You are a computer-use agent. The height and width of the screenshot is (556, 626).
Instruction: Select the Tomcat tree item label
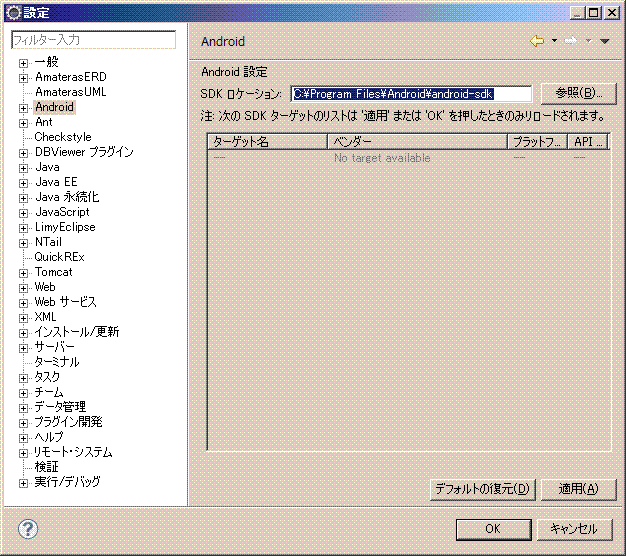[x=53, y=272]
